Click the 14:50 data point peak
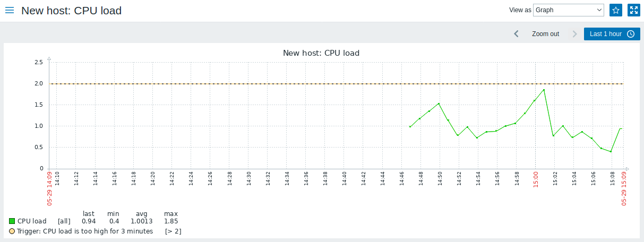This screenshot has width=644, height=242. coord(439,103)
